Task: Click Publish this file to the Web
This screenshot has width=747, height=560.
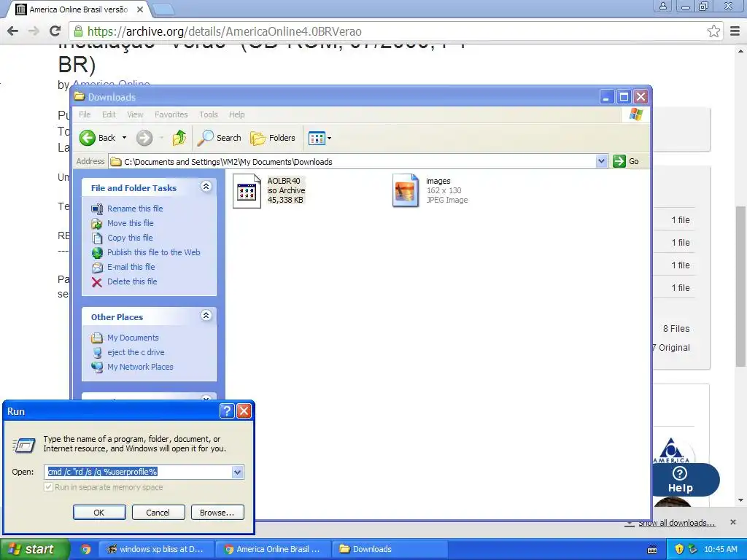Action: click(x=153, y=252)
